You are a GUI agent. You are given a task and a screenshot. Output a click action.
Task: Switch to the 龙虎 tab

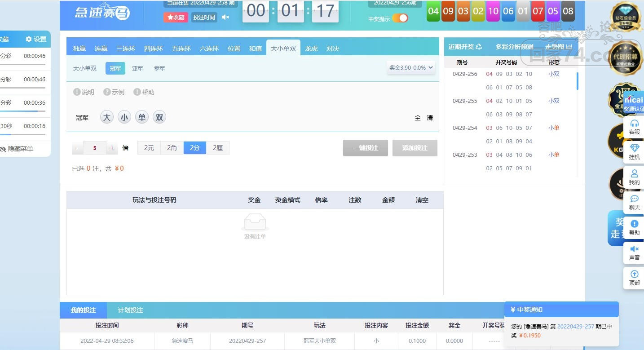click(x=311, y=49)
